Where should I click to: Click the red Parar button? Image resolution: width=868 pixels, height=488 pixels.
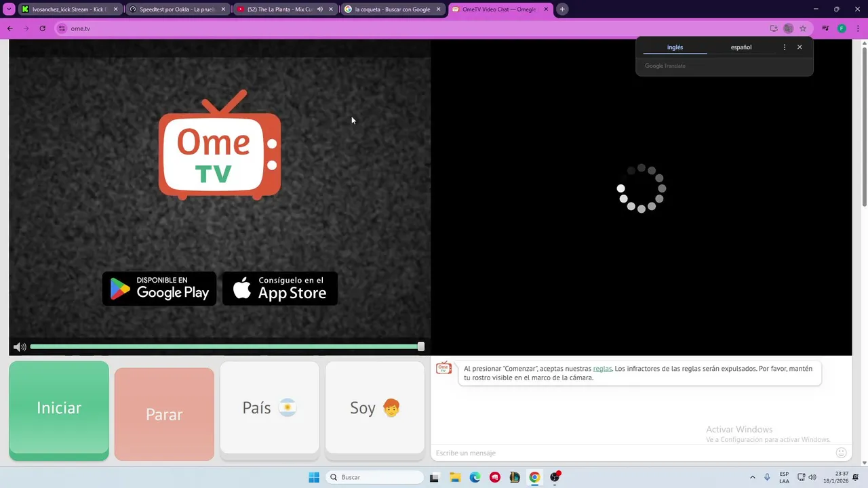[164, 414]
